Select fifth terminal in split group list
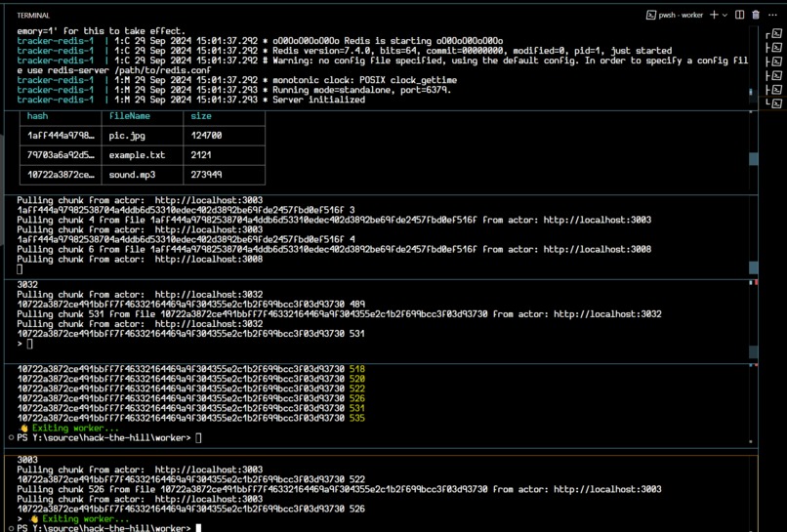The height and width of the screenshot is (532, 787). pyautogui.click(x=776, y=90)
